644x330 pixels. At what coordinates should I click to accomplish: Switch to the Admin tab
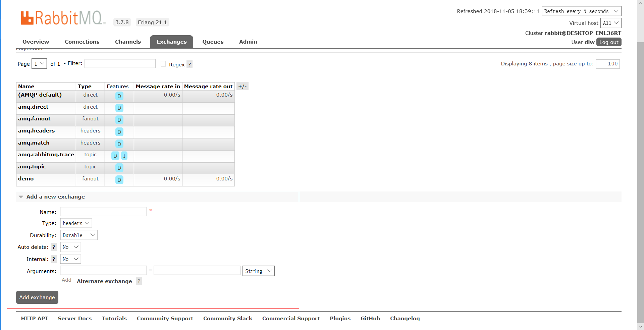(x=248, y=42)
